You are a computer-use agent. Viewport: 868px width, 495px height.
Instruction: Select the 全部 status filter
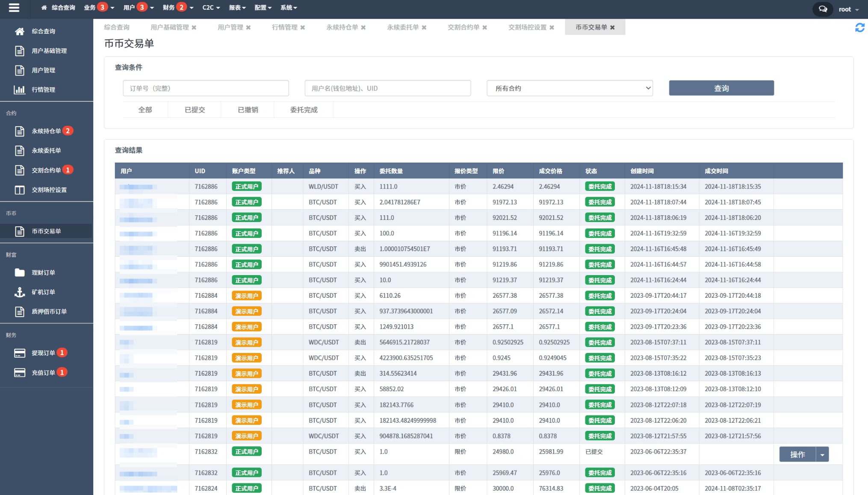145,110
